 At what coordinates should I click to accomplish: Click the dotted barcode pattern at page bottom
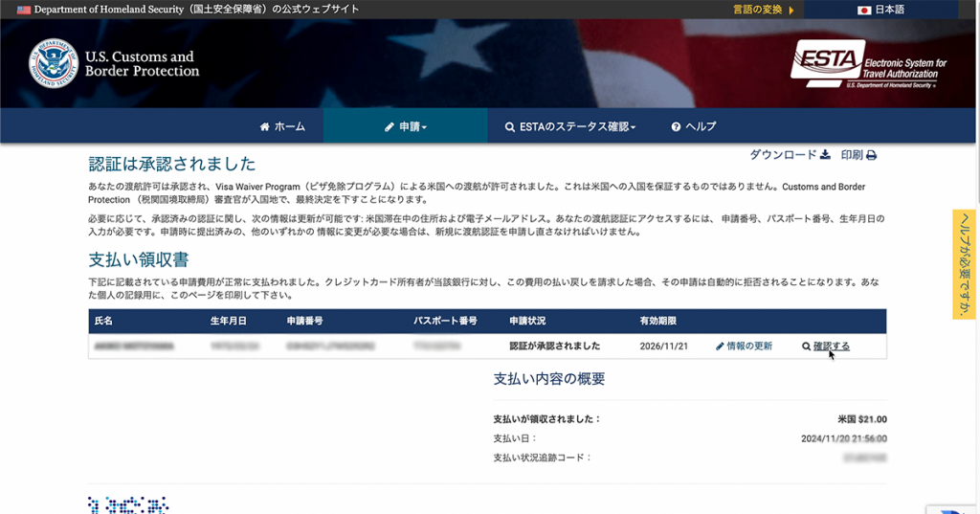pyautogui.click(x=127, y=504)
